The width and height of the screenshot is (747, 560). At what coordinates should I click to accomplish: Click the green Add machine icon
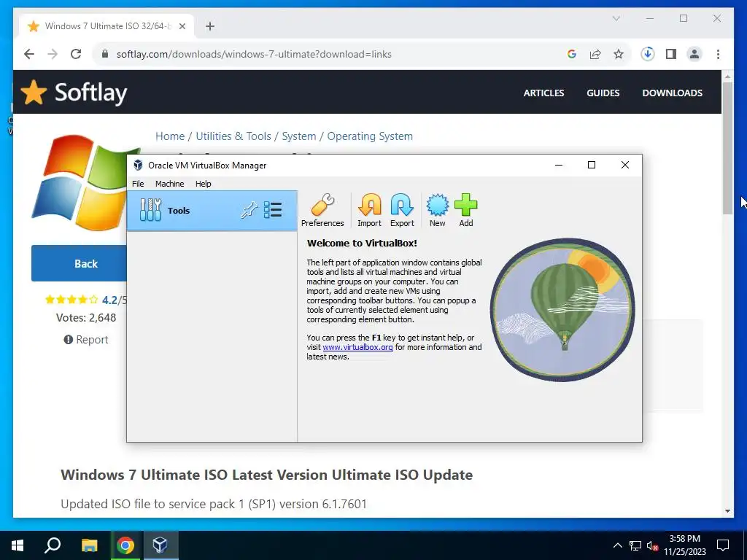point(466,210)
